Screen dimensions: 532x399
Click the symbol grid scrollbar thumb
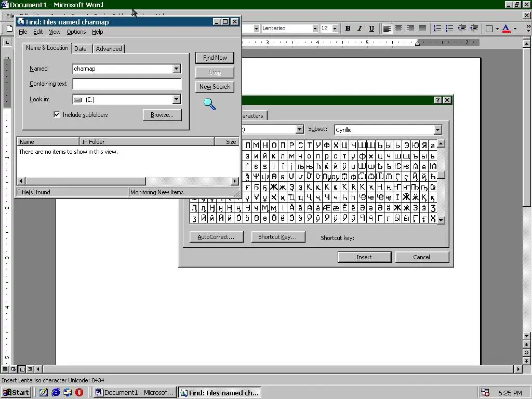[441, 175]
